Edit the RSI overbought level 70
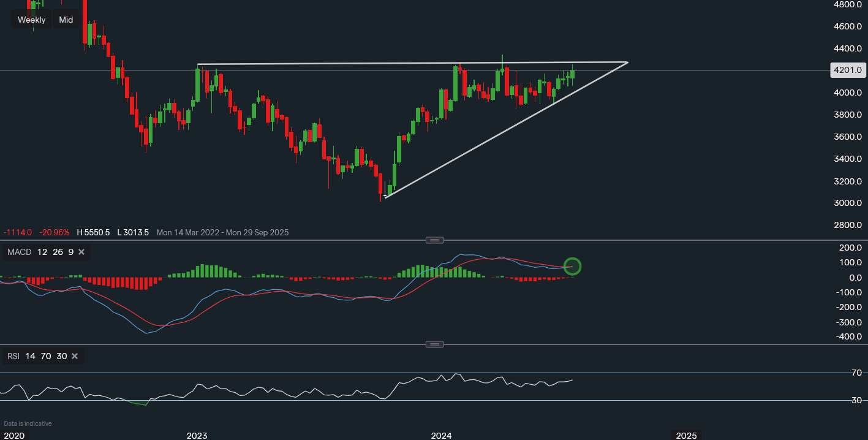The height and width of the screenshot is (440, 868). coord(46,356)
